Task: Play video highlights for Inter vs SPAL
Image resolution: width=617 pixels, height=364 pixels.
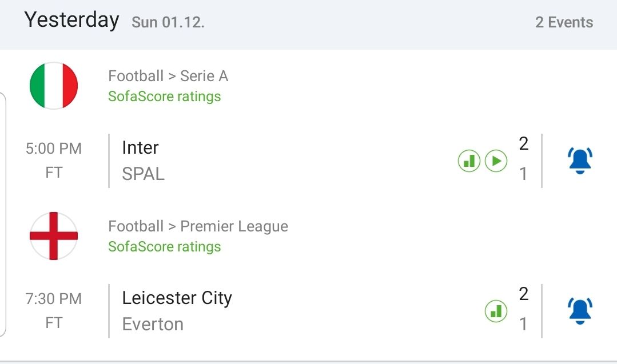Action: tap(496, 161)
